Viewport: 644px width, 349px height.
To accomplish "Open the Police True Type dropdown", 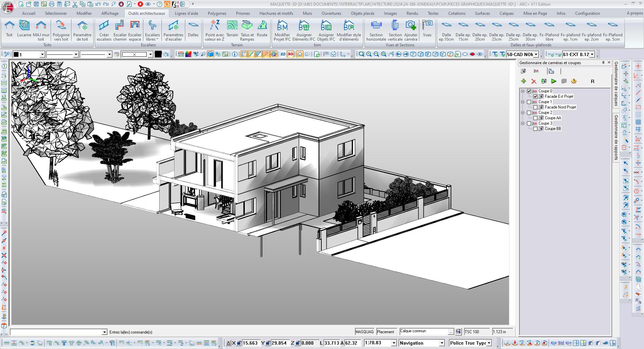I will [x=489, y=343].
